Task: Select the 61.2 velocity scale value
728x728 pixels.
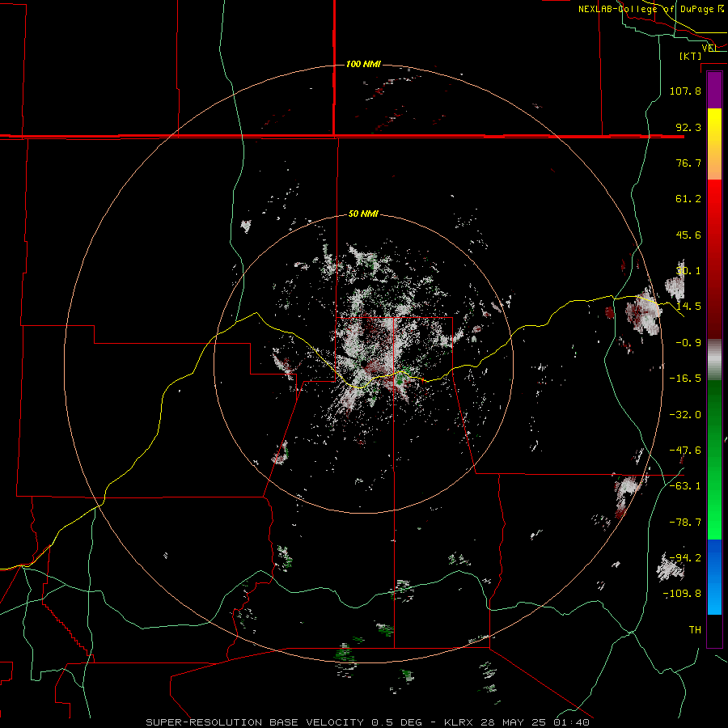Action: coord(688,199)
